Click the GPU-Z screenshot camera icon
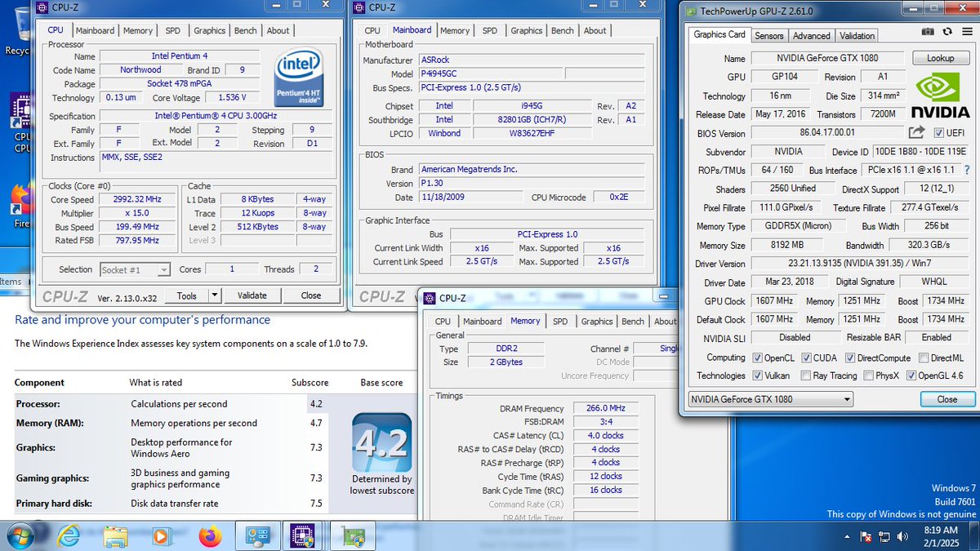 (929, 32)
